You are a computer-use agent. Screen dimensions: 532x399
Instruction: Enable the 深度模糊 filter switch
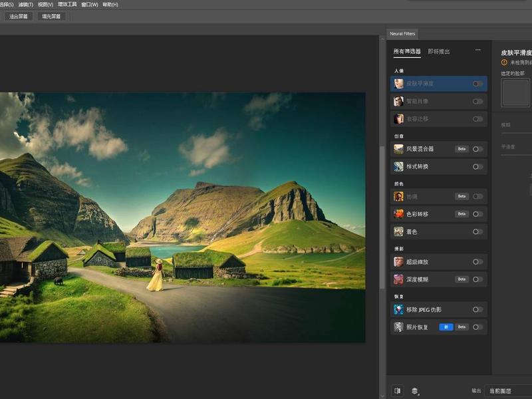click(x=477, y=279)
